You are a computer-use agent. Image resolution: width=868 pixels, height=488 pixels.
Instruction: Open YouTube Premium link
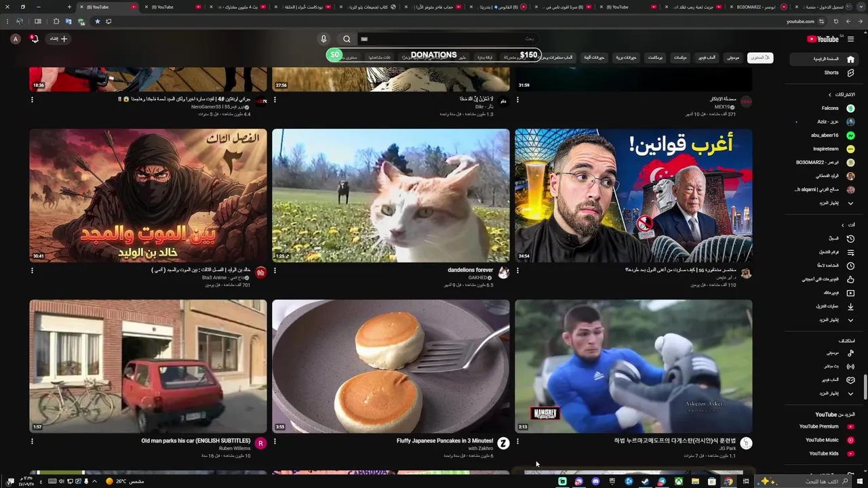coord(826,426)
